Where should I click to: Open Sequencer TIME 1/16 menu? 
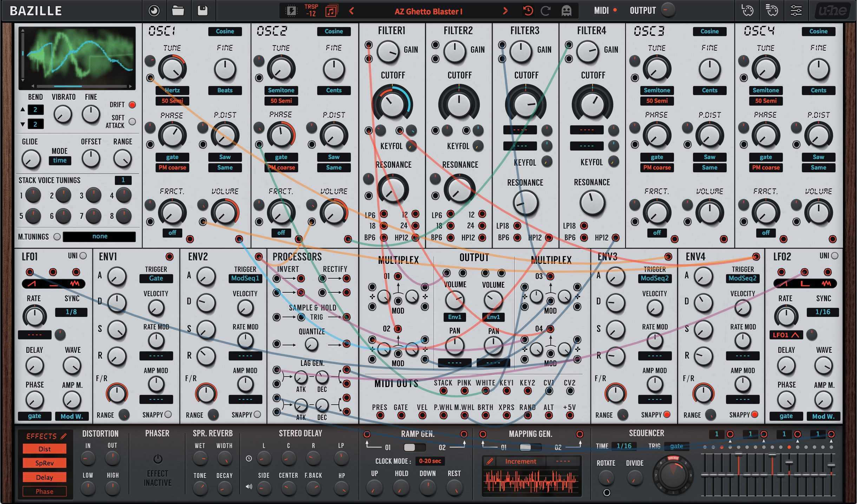[x=624, y=446]
